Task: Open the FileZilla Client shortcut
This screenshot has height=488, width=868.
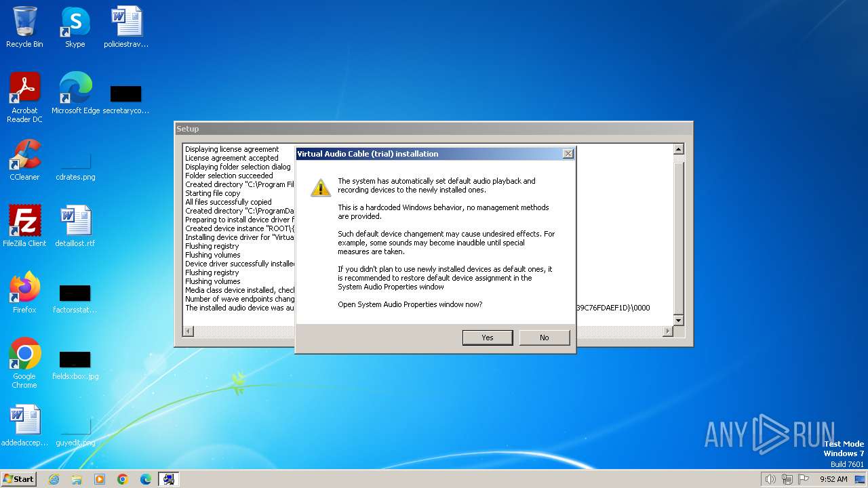Action: click(x=24, y=226)
